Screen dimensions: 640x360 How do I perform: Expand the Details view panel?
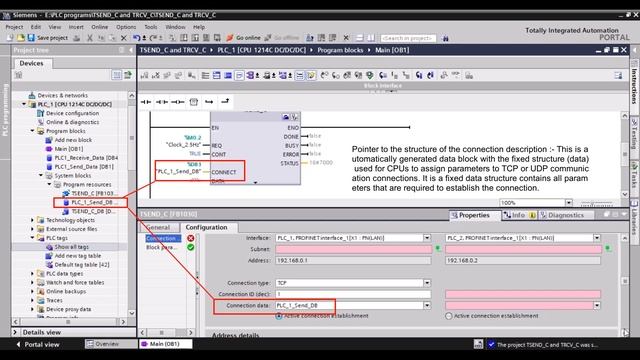click(x=16, y=332)
